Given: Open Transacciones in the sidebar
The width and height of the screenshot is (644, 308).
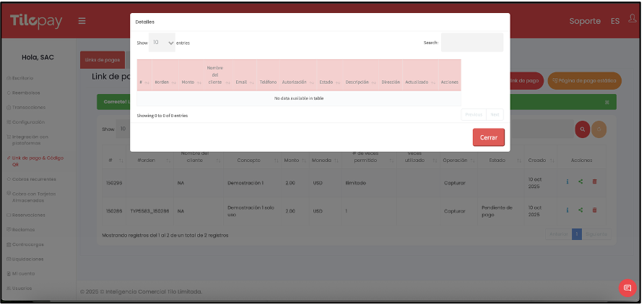Looking at the screenshot, I should click(x=28, y=107).
